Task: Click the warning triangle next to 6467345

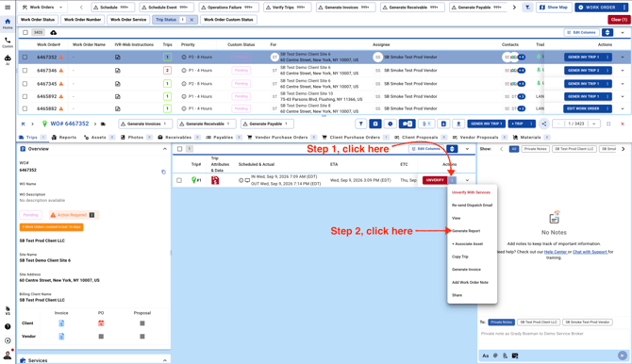Action: pos(61,84)
